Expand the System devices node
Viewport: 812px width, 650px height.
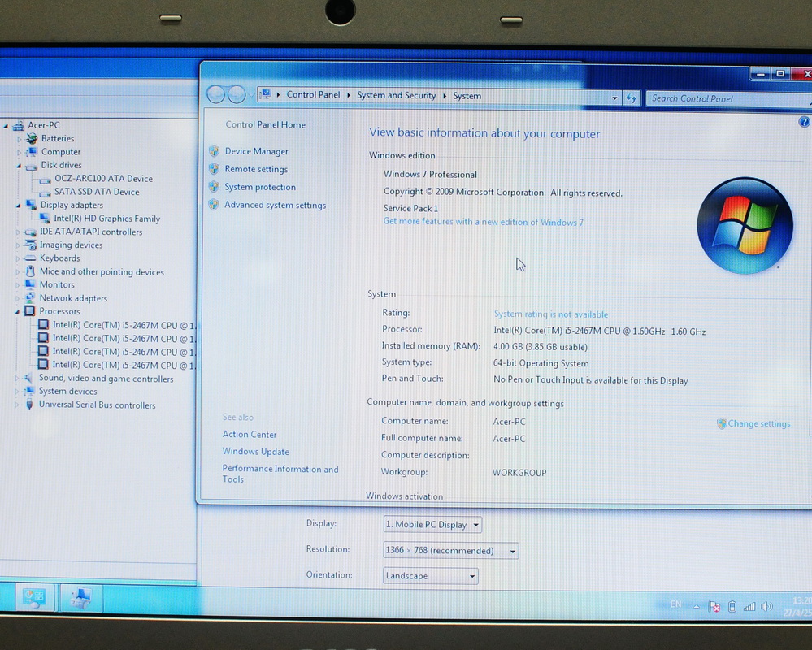[x=16, y=392]
